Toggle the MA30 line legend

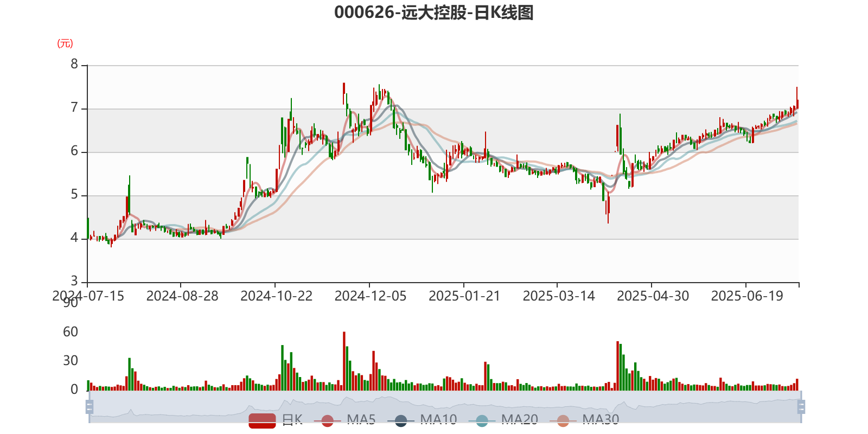pos(584,420)
